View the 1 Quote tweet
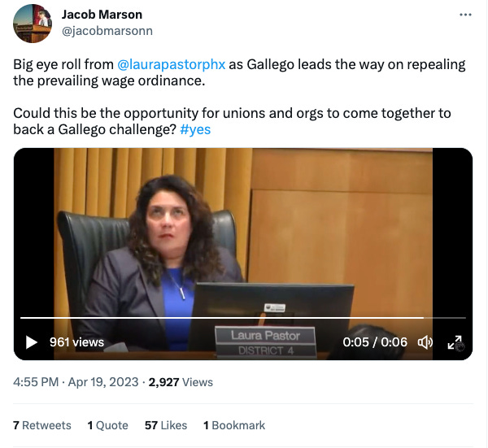Image resolution: width=488 pixels, height=448 pixels. pyautogui.click(x=107, y=425)
